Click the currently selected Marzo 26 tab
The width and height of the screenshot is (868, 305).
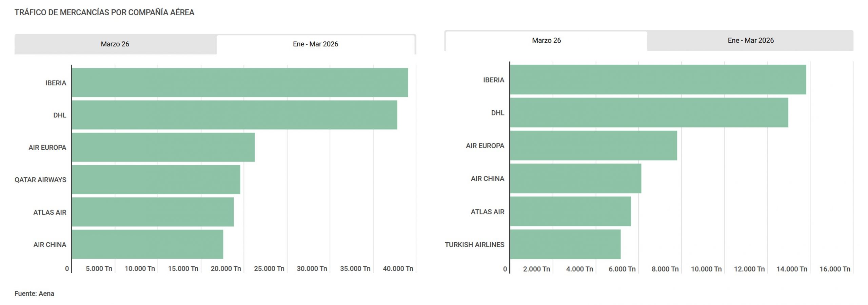(546, 40)
